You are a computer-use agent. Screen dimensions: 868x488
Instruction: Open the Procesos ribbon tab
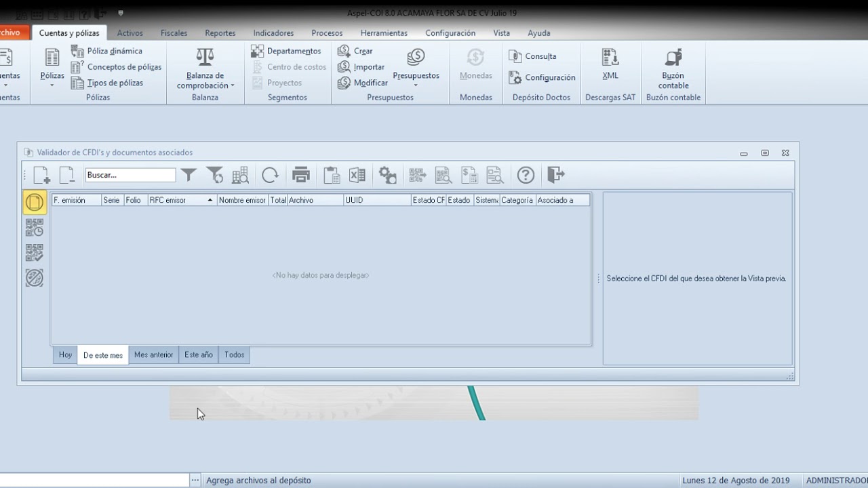[327, 33]
